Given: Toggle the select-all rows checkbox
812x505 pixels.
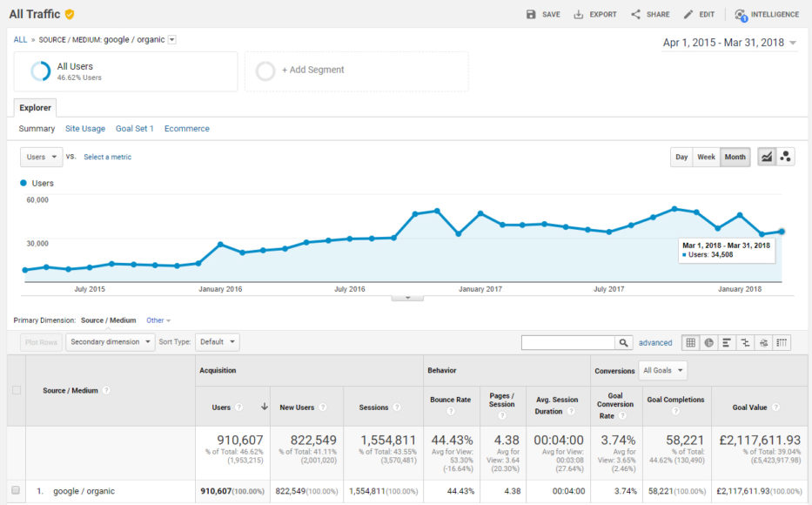Looking at the screenshot, I should tap(16, 390).
